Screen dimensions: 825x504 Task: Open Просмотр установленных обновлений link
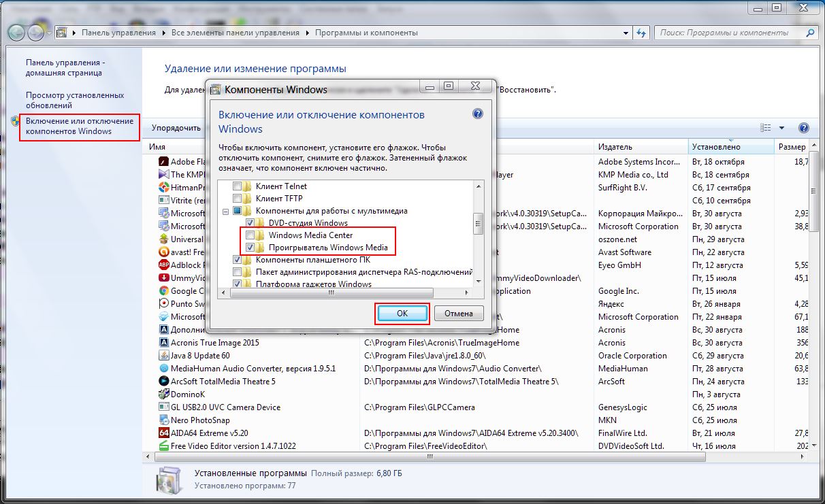coord(75,101)
